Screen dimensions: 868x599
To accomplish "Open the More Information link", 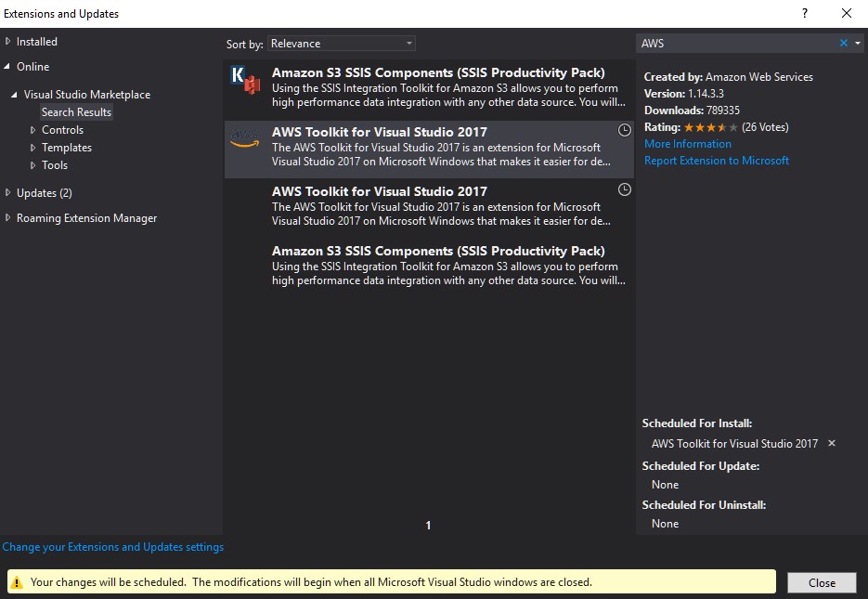I will pyautogui.click(x=687, y=144).
